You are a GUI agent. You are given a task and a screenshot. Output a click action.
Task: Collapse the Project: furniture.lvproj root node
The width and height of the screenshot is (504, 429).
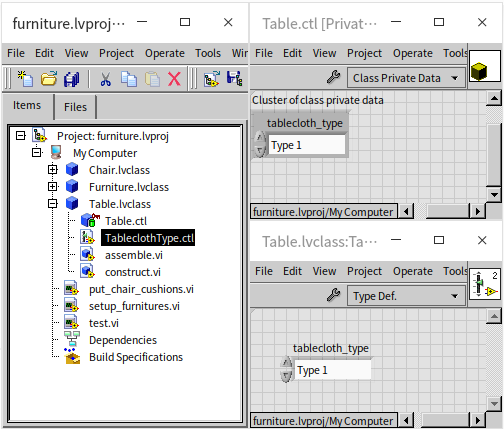click(21, 135)
